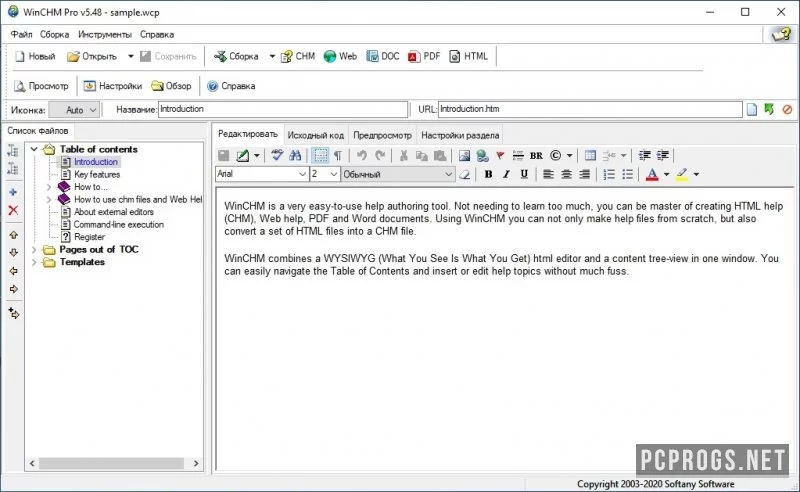The image size is (800, 492).
Task: Click the Название input field
Action: click(x=283, y=109)
